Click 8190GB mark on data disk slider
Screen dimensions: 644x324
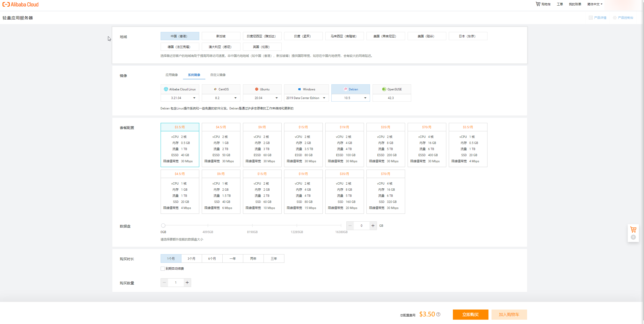pos(252,232)
